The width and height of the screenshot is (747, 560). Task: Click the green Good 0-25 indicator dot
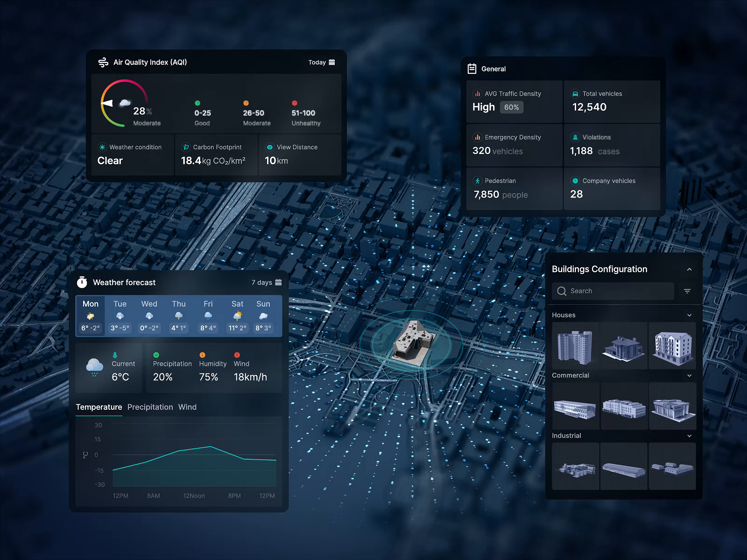[197, 103]
